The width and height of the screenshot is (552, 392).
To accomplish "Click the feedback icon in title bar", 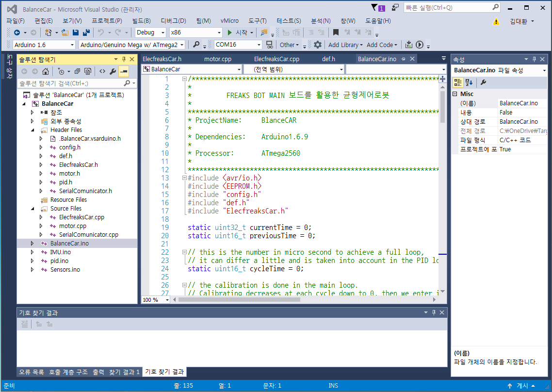I will point(395,7).
